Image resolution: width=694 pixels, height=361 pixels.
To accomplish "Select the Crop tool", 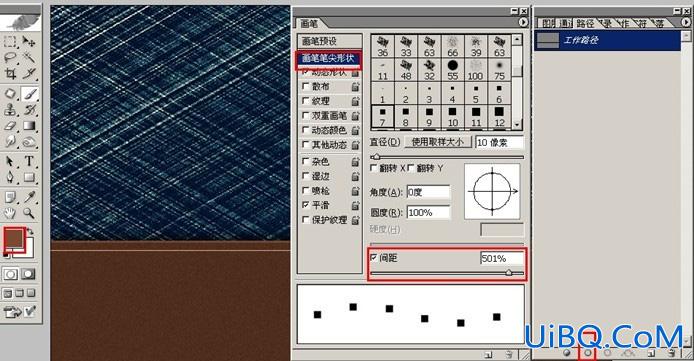I will [10, 73].
